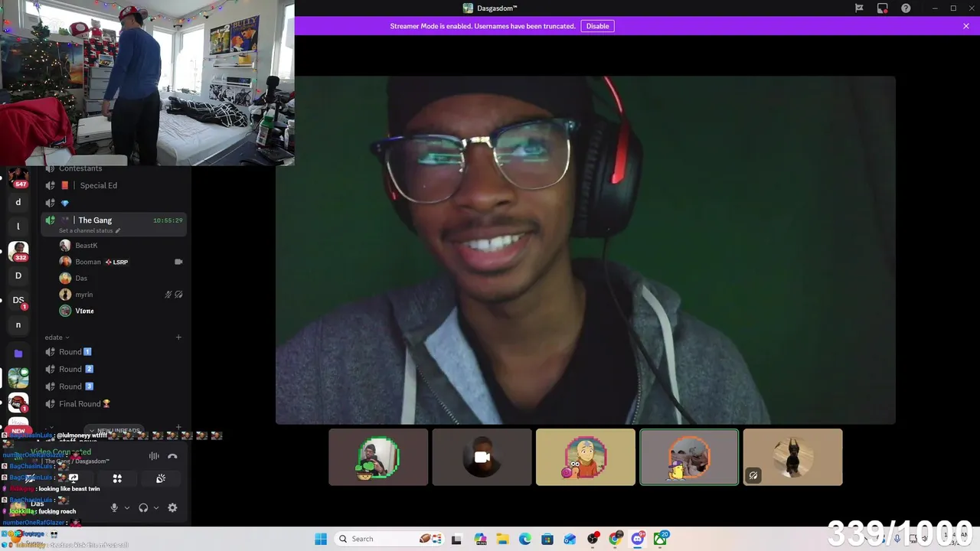Open the server with 547 notifications

coord(18,178)
